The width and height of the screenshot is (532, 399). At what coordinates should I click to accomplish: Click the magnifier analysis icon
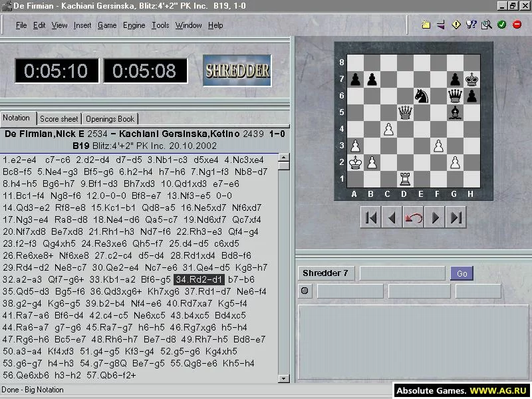[487, 25]
